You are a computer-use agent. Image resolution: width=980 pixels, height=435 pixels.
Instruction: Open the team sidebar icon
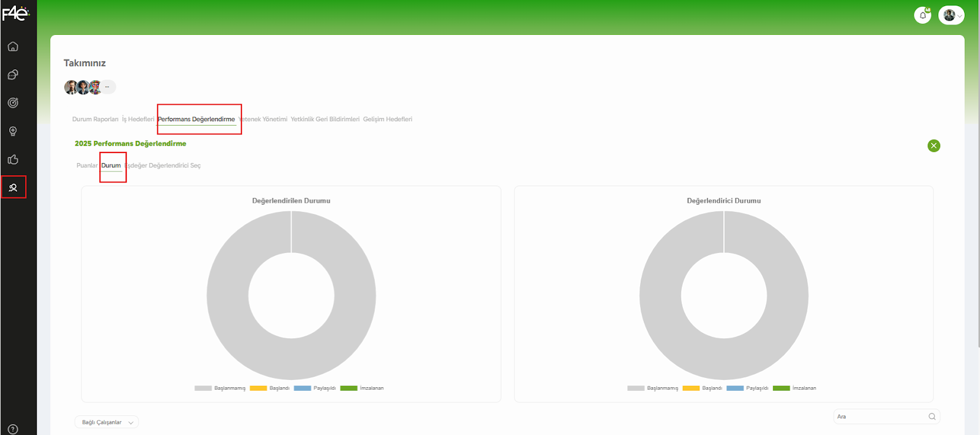click(x=13, y=187)
